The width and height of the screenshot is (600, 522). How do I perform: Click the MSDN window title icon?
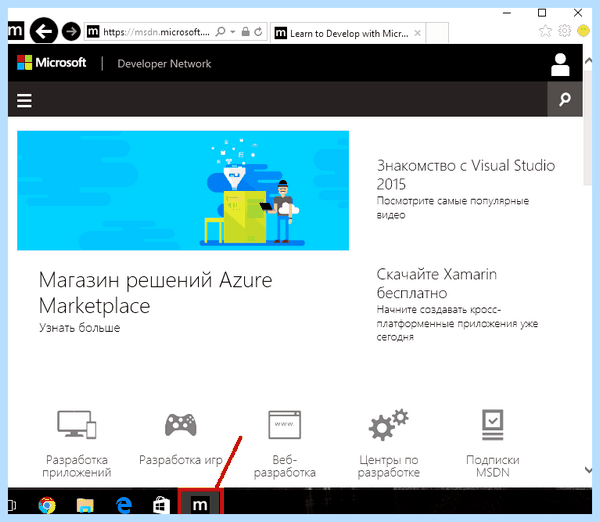coord(16,31)
